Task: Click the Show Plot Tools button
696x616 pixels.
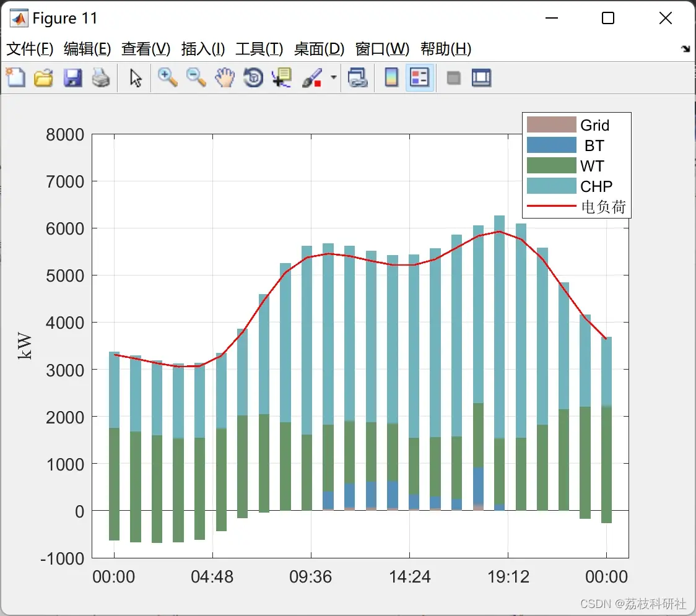Action: (x=481, y=77)
